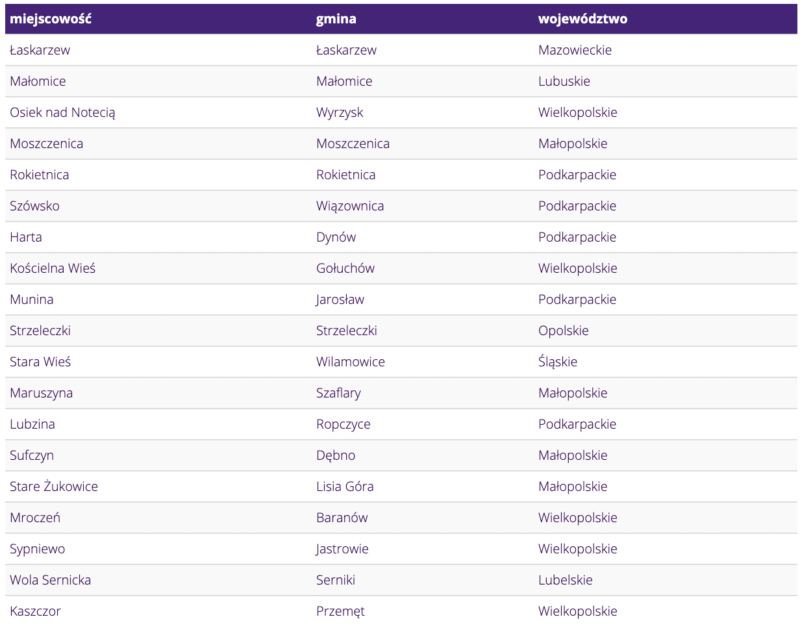Click the Maruszyna locality entry

coord(41,393)
